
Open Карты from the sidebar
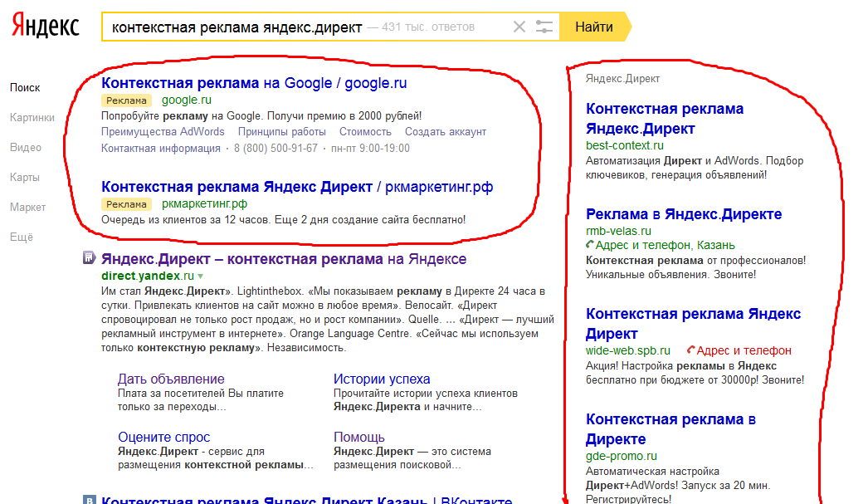[25, 177]
